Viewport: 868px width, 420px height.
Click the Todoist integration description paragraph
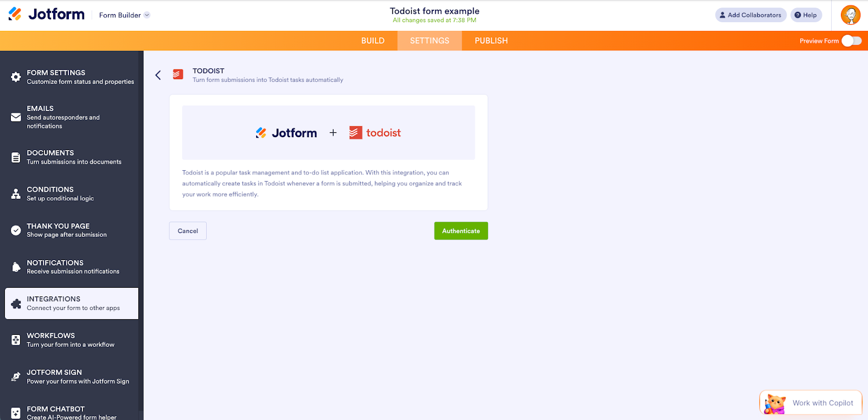(322, 183)
